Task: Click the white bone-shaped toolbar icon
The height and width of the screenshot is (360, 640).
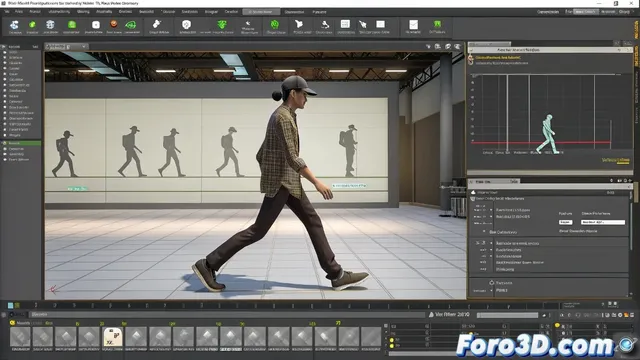Action: [157, 24]
